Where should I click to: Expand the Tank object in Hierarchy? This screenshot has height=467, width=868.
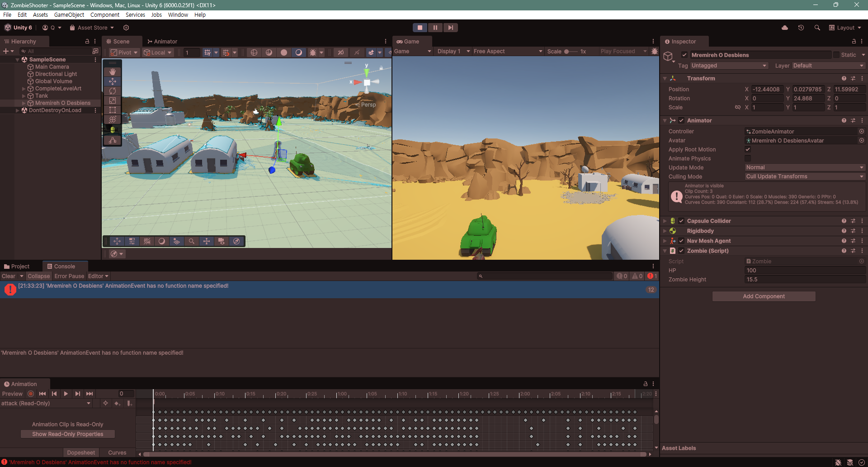click(24, 96)
